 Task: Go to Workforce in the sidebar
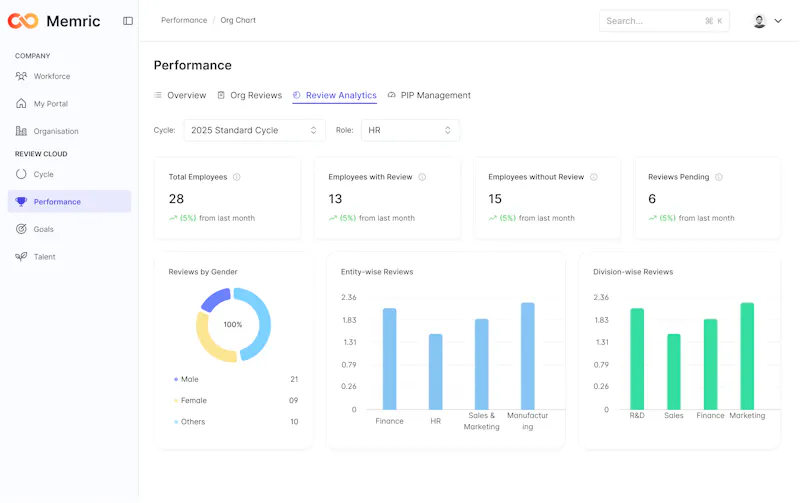[x=69, y=76]
